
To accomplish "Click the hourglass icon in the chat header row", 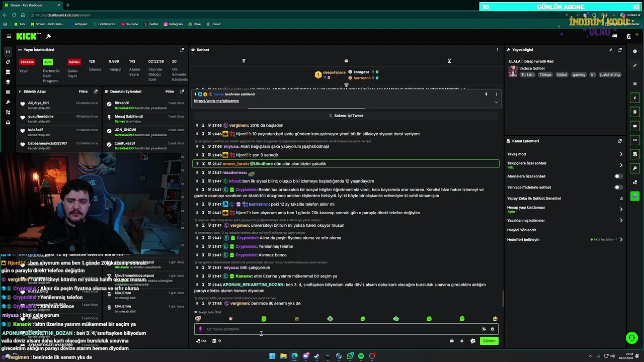I will 449,61.
